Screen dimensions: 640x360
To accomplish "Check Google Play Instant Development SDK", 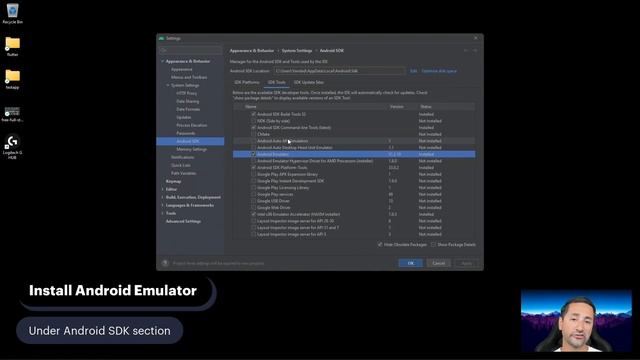I will point(253,181).
